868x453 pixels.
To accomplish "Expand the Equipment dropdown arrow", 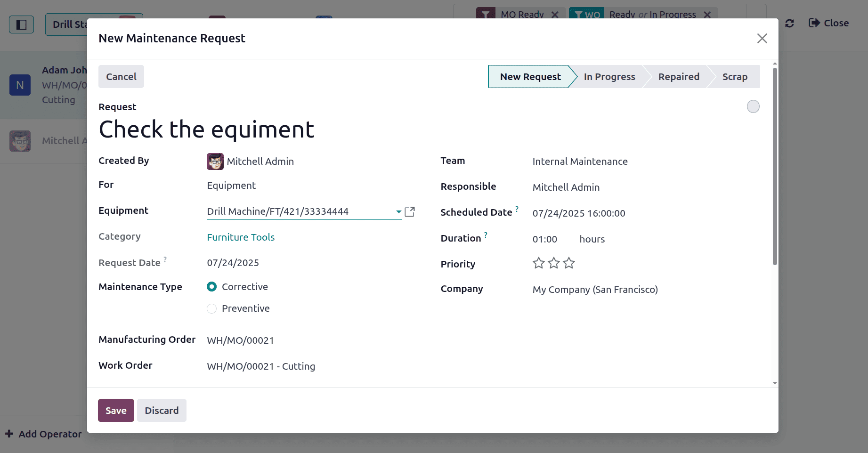I will pyautogui.click(x=398, y=212).
